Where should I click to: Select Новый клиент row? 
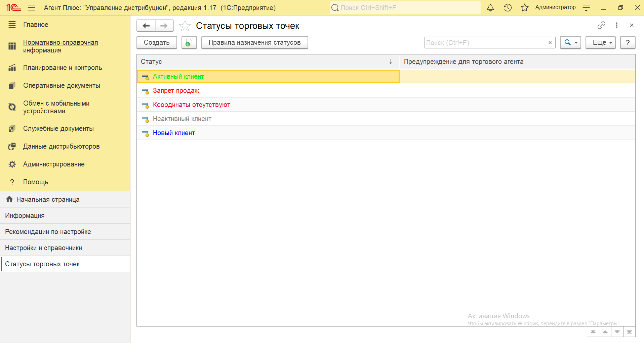pyautogui.click(x=386, y=133)
